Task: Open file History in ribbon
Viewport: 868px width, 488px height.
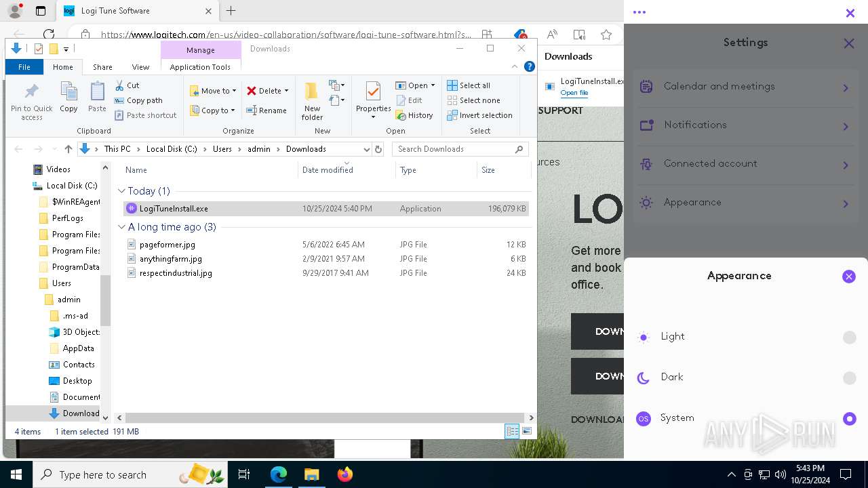Action: [414, 115]
